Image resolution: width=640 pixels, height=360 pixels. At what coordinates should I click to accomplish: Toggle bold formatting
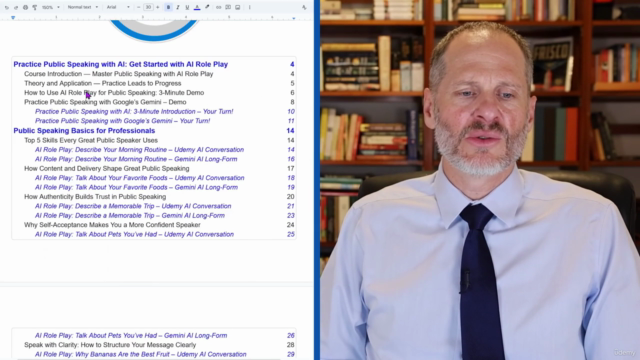(168, 7)
